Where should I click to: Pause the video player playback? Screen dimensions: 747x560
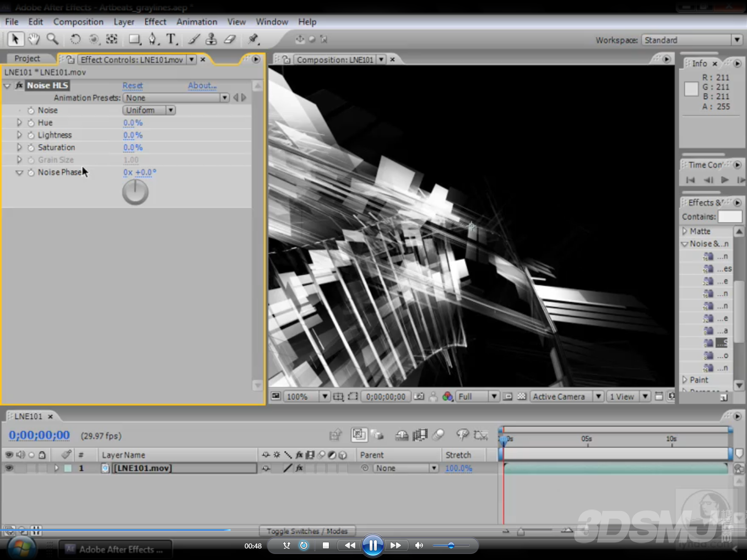point(373,546)
